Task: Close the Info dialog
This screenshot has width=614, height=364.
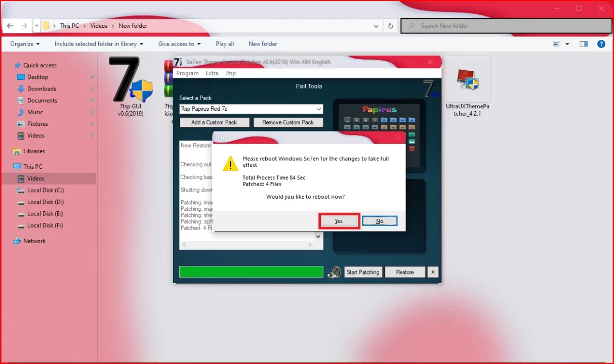Action: 398,138
